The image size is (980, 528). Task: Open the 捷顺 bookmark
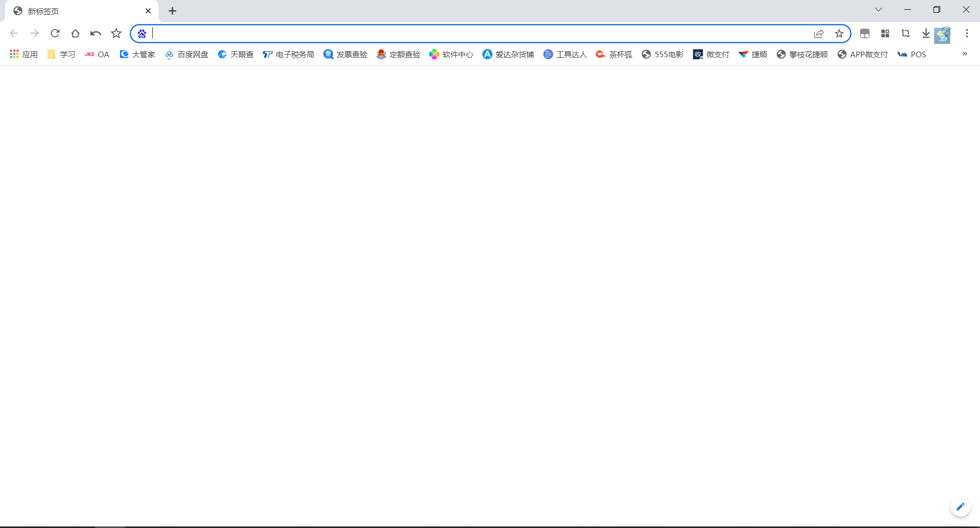coord(753,54)
